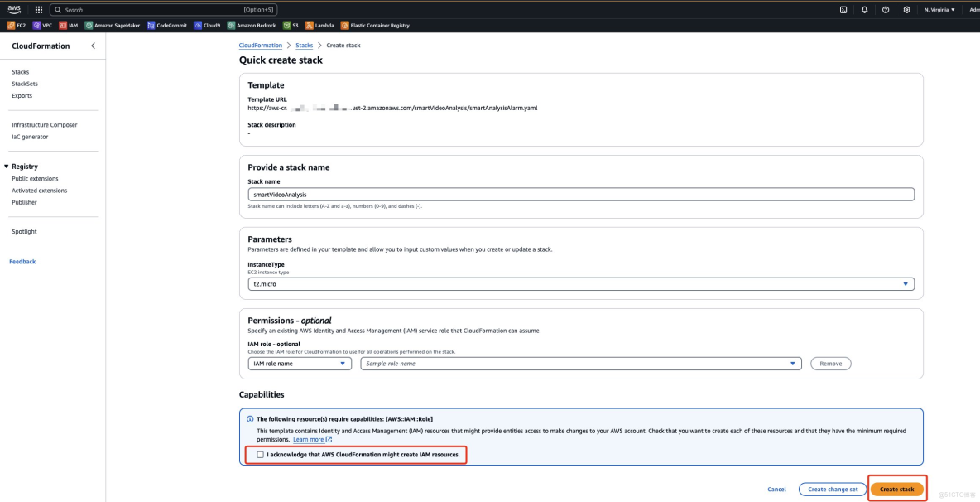Viewport: 980px width, 502px height.
Task: Open the help question mark menu
Action: 886,10
